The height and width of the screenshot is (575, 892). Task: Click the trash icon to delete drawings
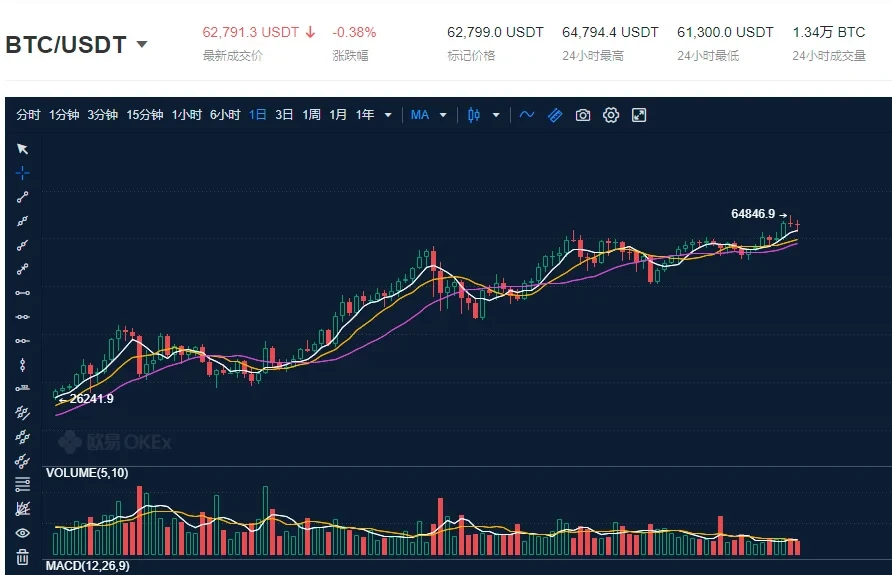[x=23, y=557]
